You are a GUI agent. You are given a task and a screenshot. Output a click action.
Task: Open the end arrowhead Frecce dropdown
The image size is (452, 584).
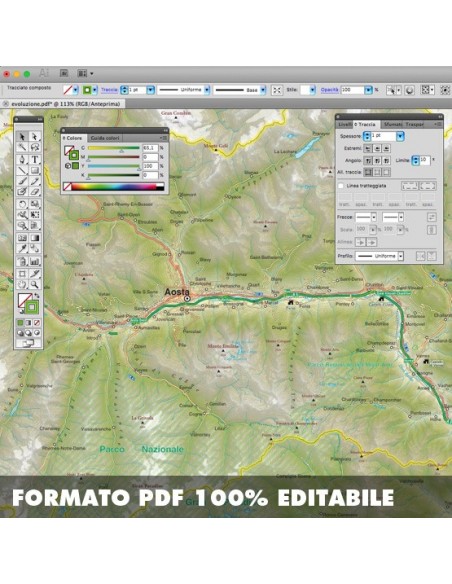click(401, 217)
